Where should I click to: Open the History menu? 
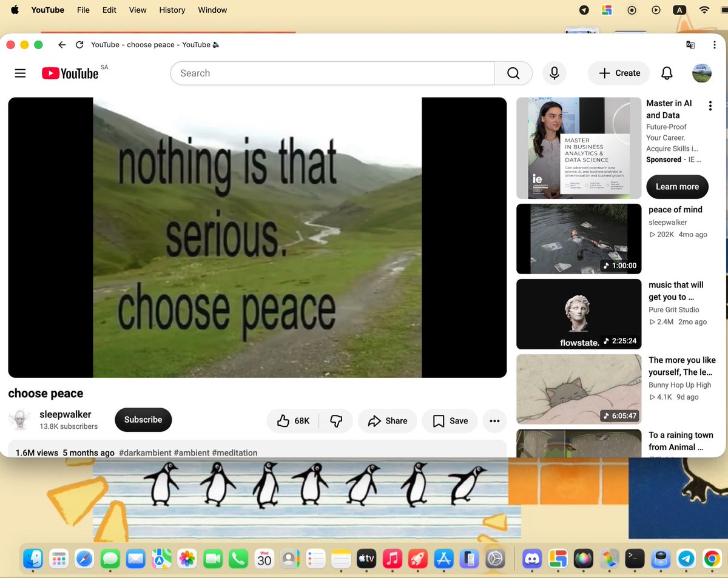(x=172, y=10)
